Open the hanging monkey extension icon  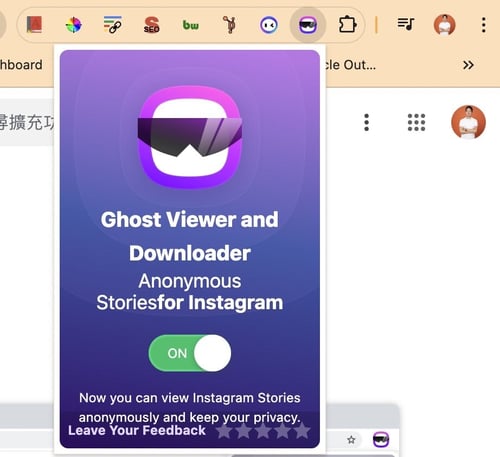(230, 25)
